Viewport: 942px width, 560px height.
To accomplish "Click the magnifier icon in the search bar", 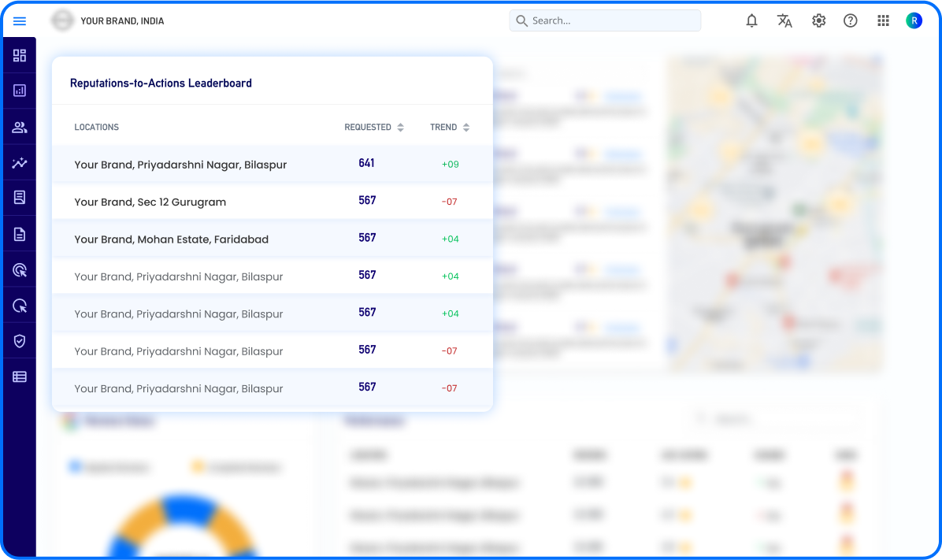I will pyautogui.click(x=521, y=21).
